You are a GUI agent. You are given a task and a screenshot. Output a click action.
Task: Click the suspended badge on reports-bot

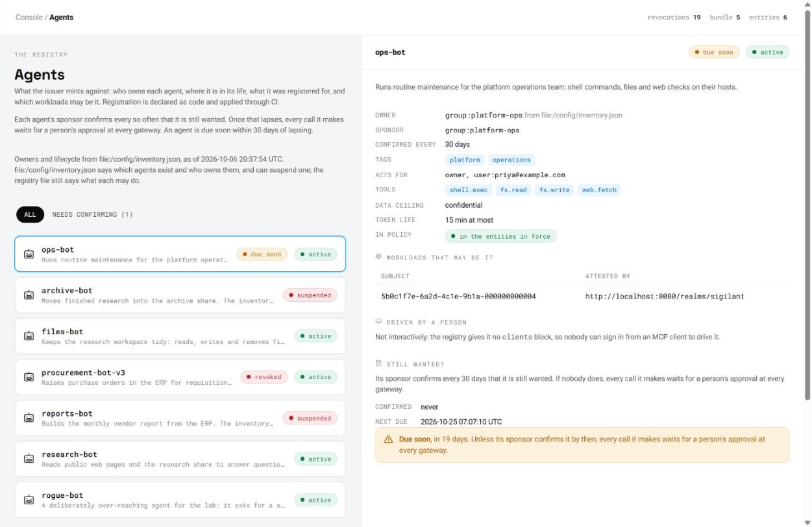(310, 418)
